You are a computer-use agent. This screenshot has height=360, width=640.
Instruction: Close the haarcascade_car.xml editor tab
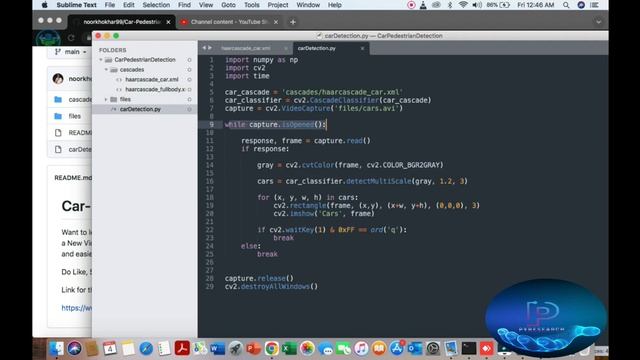tap(286, 48)
